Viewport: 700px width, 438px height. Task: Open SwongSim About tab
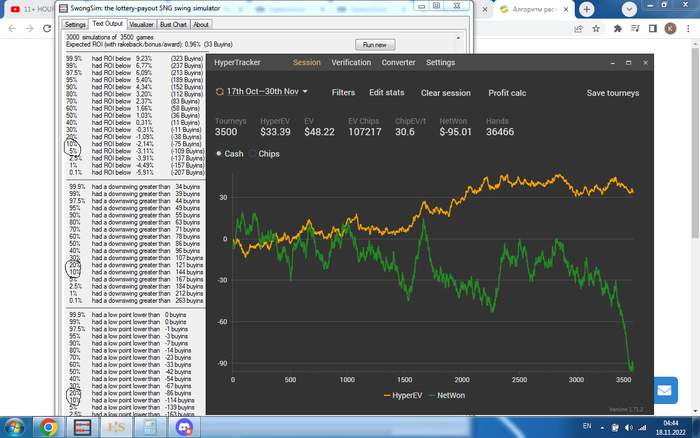click(x=201, y=25)
